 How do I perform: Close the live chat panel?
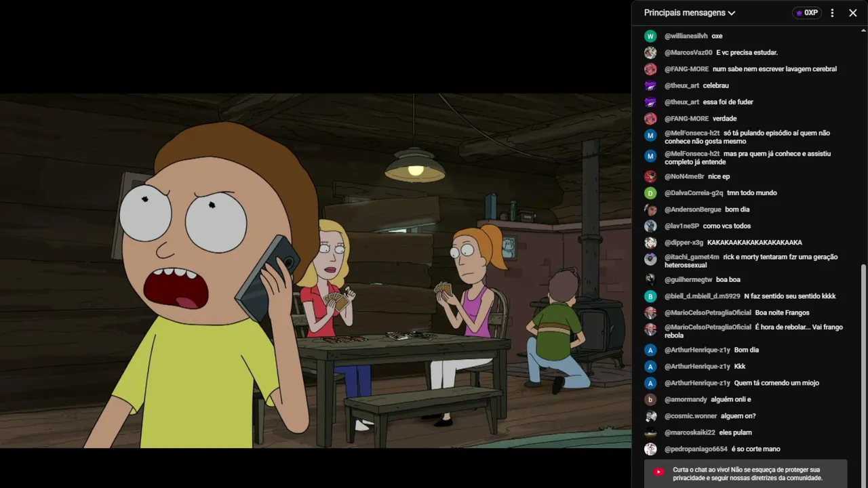click(x=853, y=13)
